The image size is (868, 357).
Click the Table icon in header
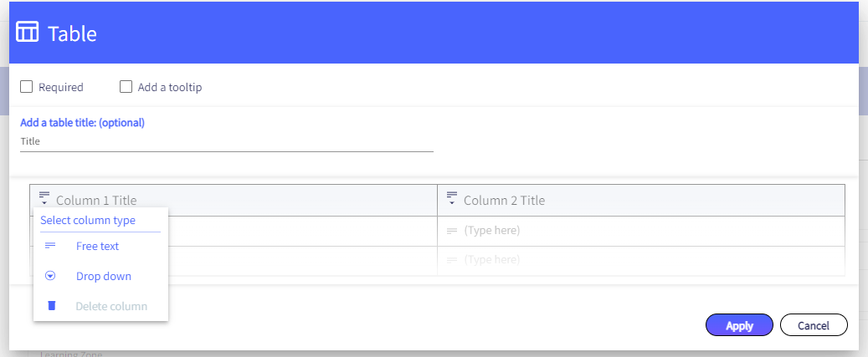27,32
